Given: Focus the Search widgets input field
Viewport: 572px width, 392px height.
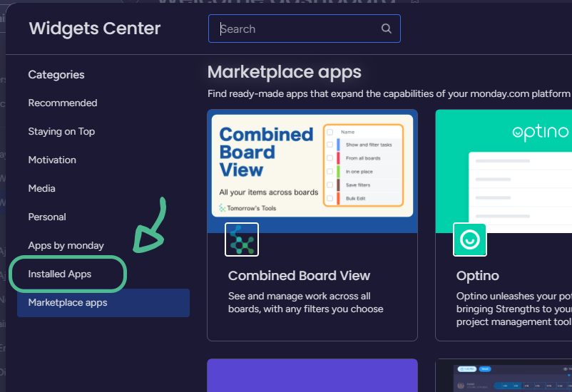Looking at the screenshot, I should pos(300,29).
